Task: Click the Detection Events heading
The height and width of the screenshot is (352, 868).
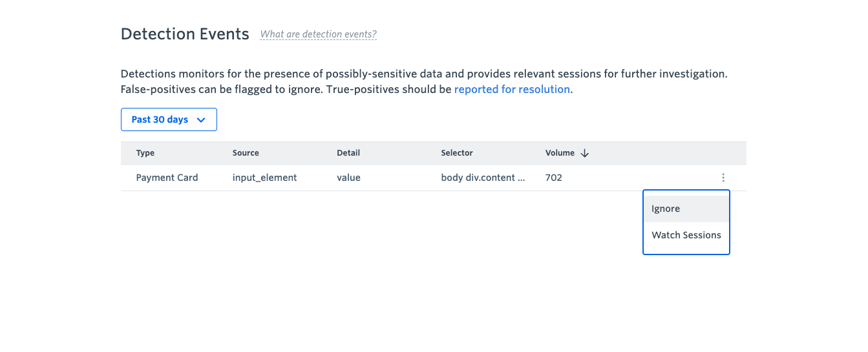Action: pyautogui.click(x=185, y=34)
